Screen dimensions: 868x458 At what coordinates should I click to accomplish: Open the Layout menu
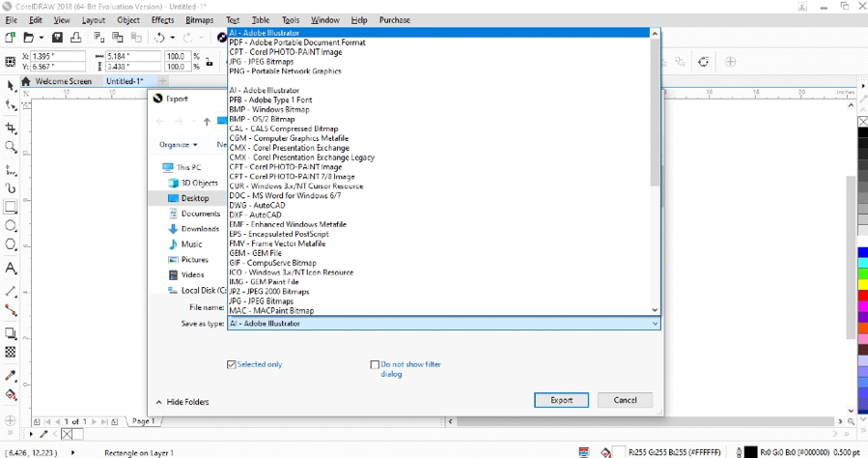coord(93,20)
